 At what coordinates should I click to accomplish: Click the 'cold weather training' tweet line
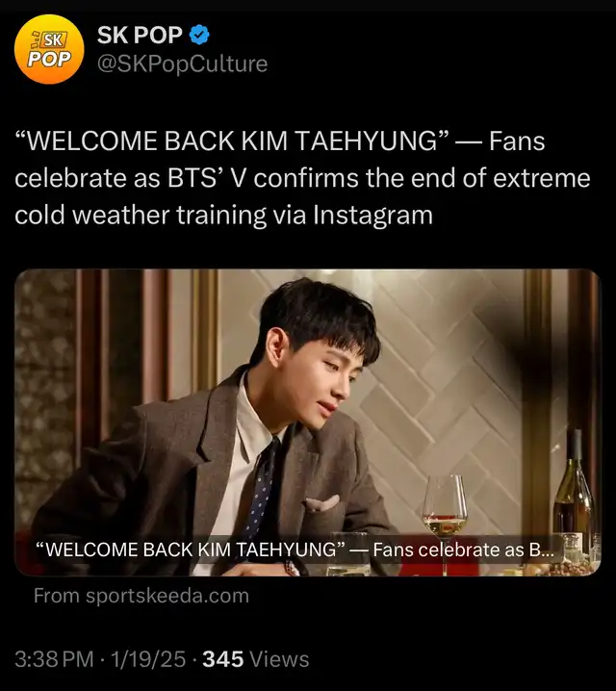pyautogui.click(x=223, y=216)
